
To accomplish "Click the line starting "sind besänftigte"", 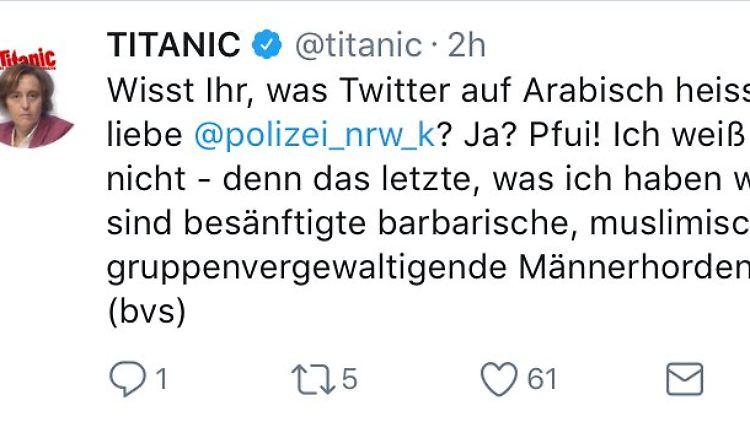I will point(420,225).
